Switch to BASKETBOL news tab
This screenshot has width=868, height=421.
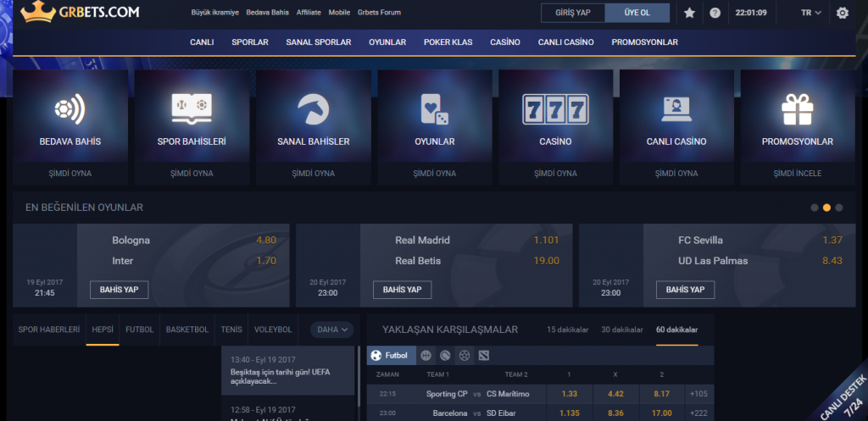tap(187, 330)
